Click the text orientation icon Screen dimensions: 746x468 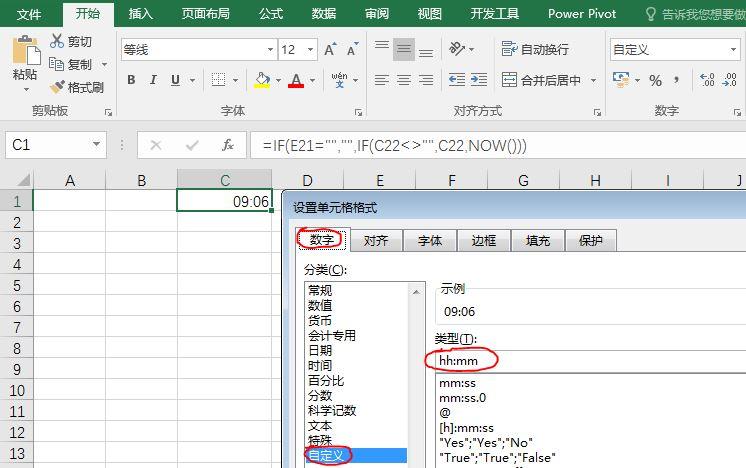pyautogui.click(x=457, y=49)
